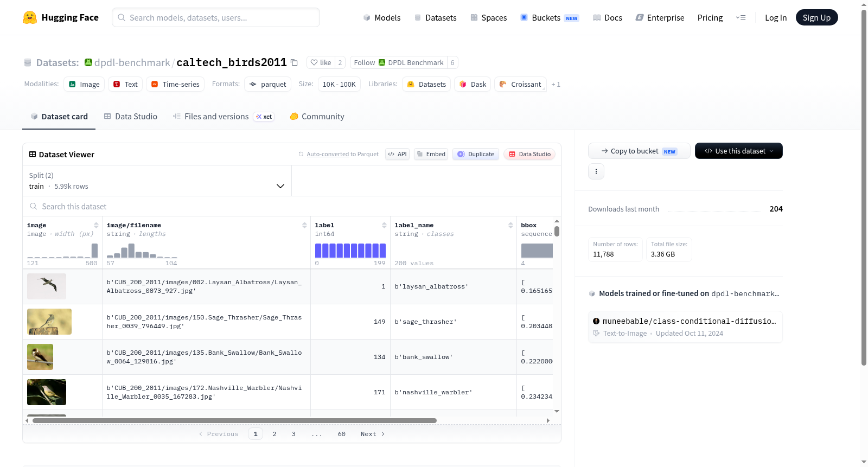The width and height of the screenshot is (868, 467).
Task: Sort the label_name column
Action: tap(510, 225)
